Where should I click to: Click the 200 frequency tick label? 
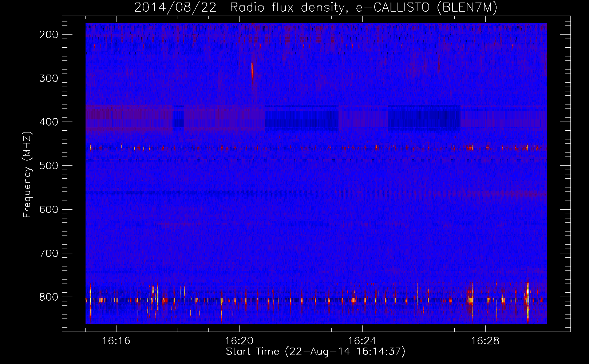[48, 35]
